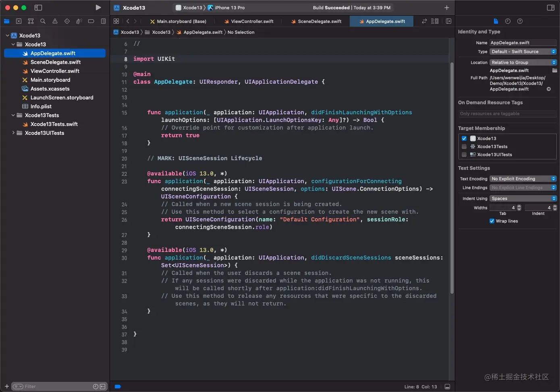Add a new editor pane on right
Image resolution: width=560 pixels, height=392 pixels.
[x=448, y=21]
